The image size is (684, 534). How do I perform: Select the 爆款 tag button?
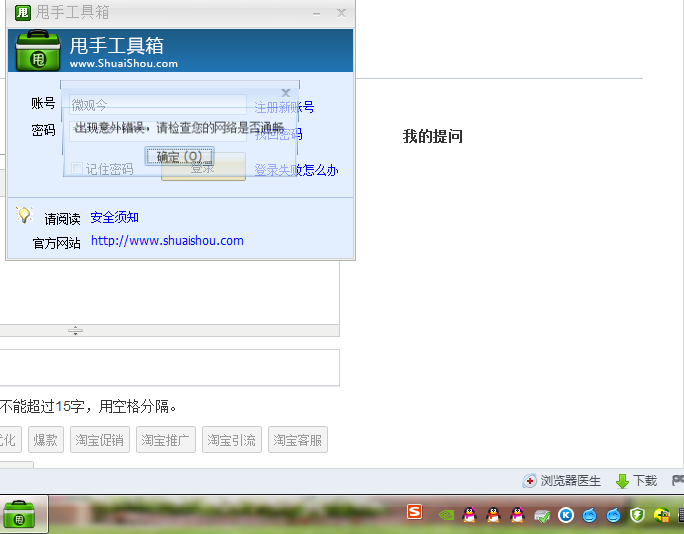point(46,440)
